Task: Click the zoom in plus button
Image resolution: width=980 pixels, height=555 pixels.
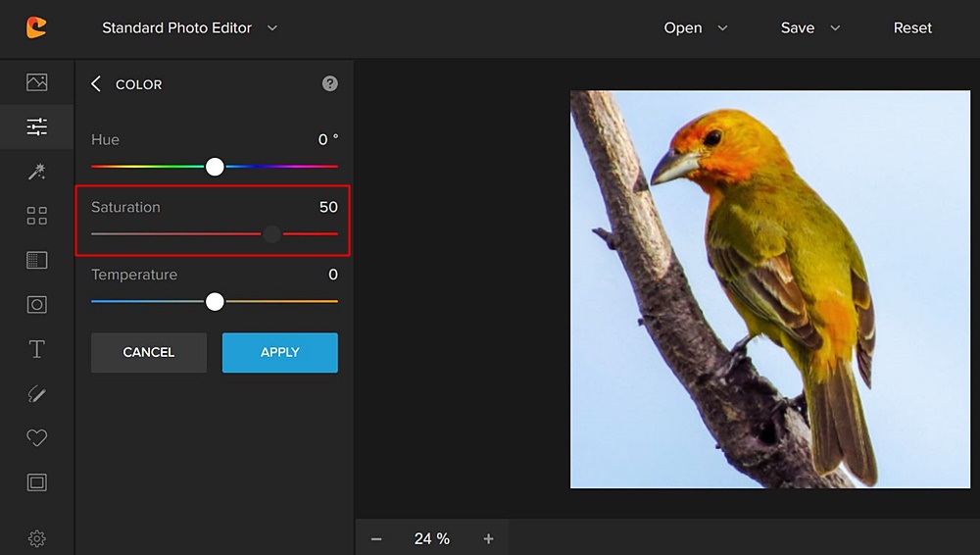Action: (488, 538)
